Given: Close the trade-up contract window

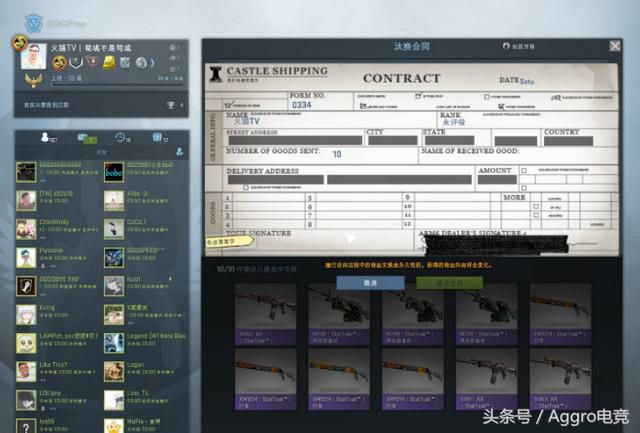Looking at the screenshot, I should click(x=615, y=46).
